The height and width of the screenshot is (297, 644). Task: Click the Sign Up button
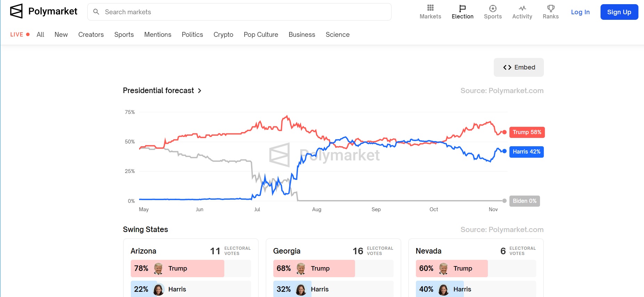[x=619, y=11]
